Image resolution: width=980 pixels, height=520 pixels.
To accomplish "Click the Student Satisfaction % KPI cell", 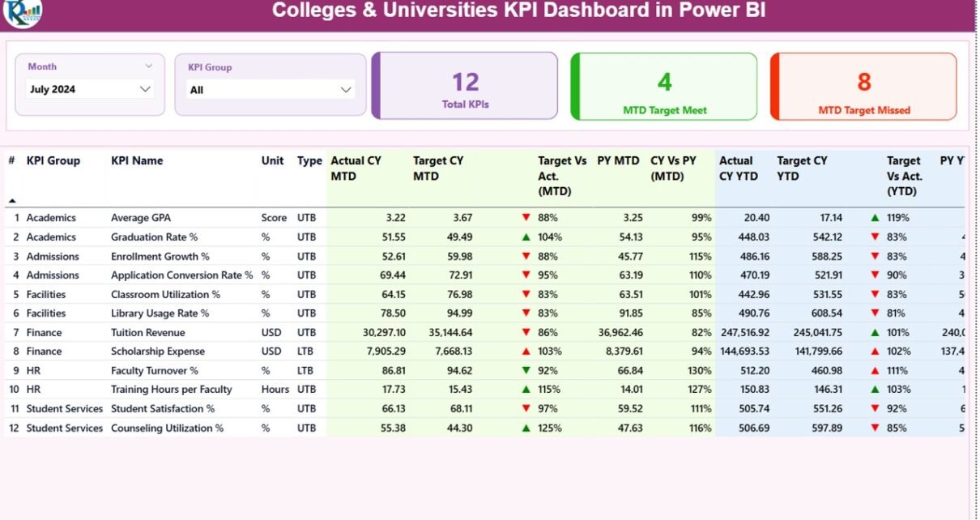I will click(x=163, y=409).
